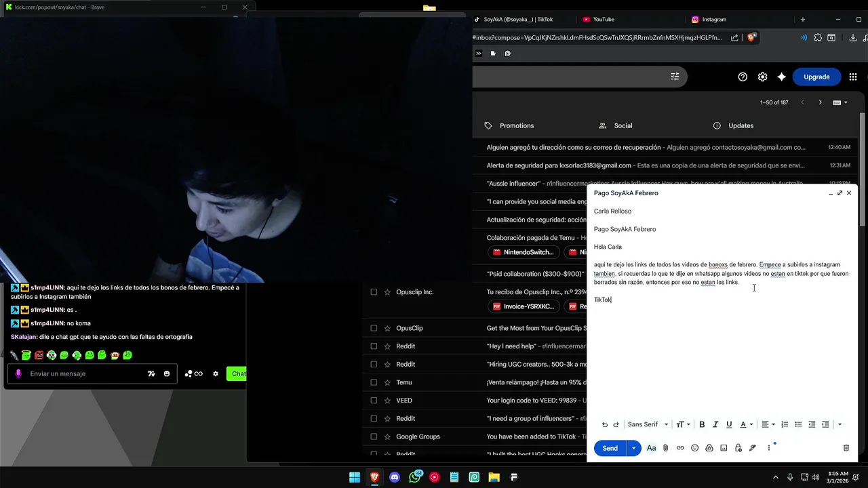Open Gmail support help icon

click(743, 77)
